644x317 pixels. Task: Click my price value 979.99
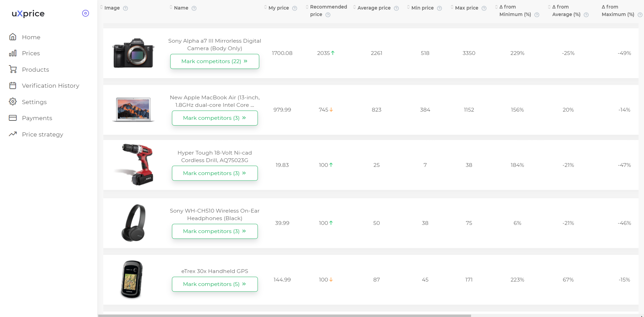point(282,110)
